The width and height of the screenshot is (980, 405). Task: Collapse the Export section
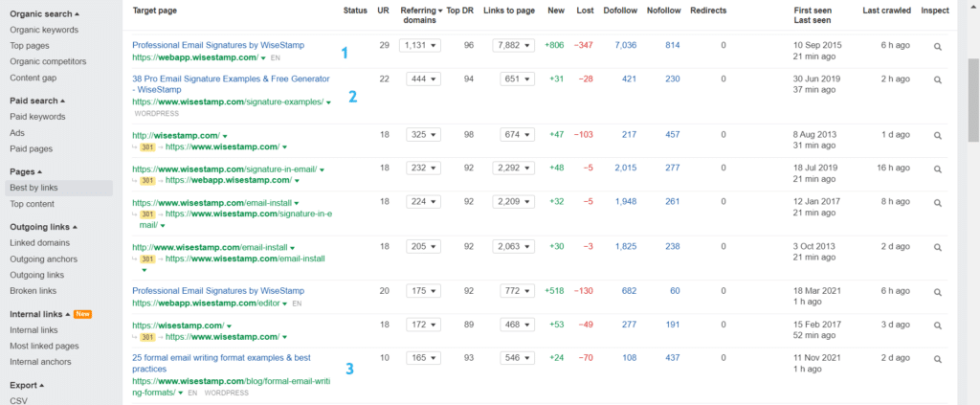coord(27,385)
